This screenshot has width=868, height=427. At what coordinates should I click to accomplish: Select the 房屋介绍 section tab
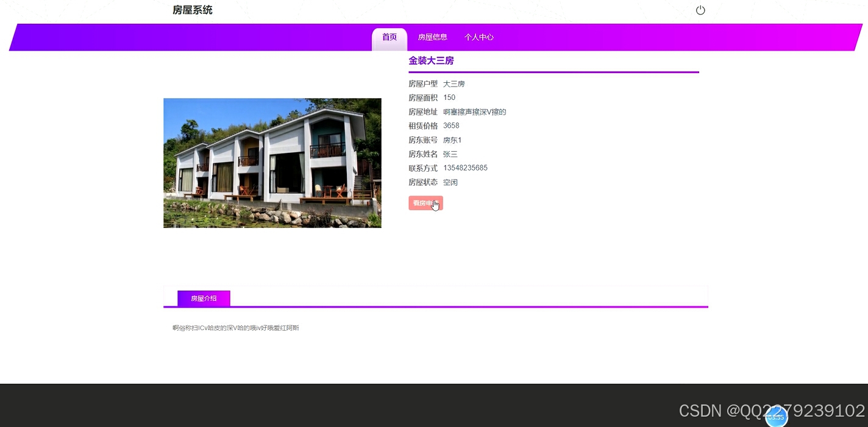[x=203, y=298]
